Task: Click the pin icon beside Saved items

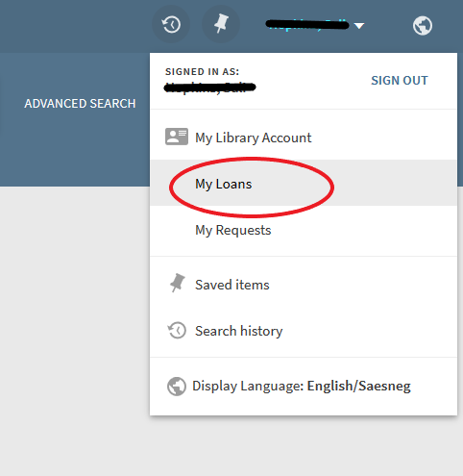Action: (177, 283)
